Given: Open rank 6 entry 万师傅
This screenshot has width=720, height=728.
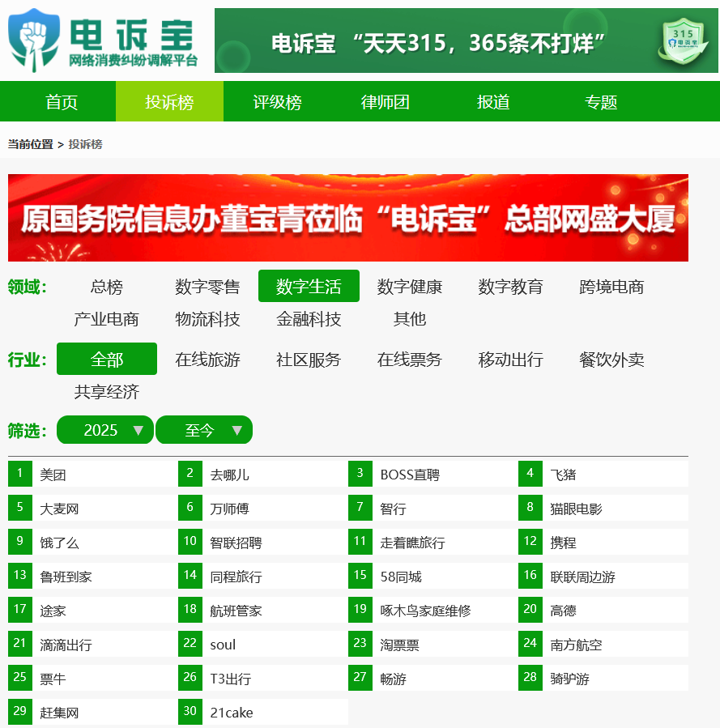Looking at the screenshot, I should tap(263, 508).
